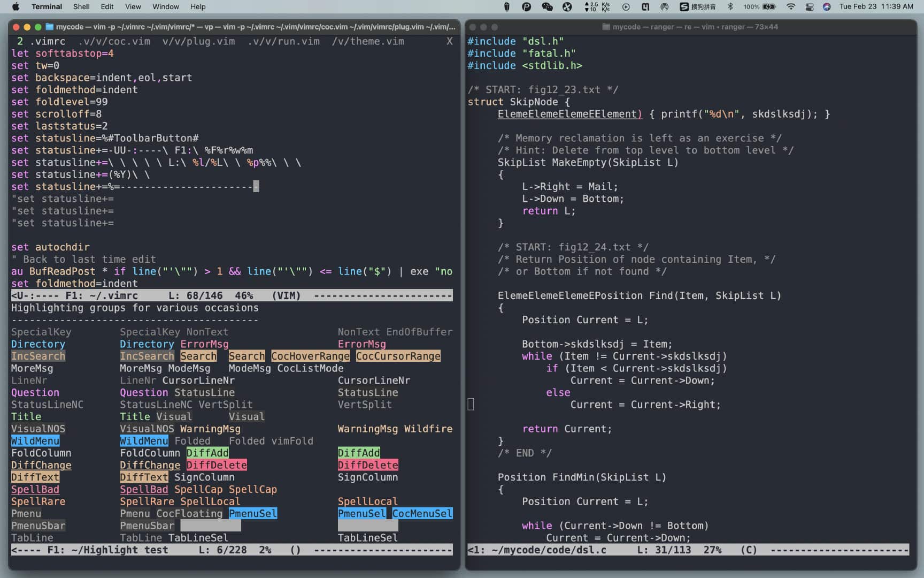
Task: Click the '/* END */' comment
Action: (x=525, y=453)
